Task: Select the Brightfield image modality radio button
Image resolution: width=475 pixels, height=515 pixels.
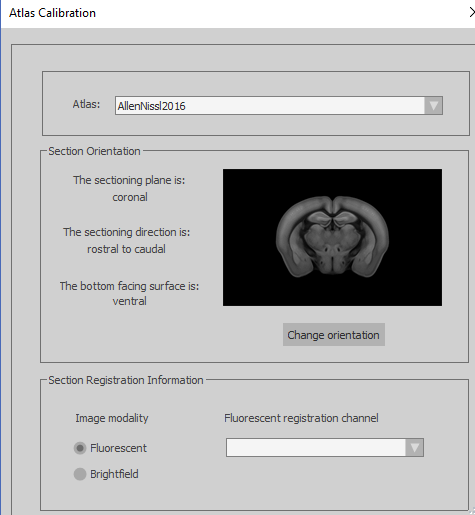Action: coord(80,474)
